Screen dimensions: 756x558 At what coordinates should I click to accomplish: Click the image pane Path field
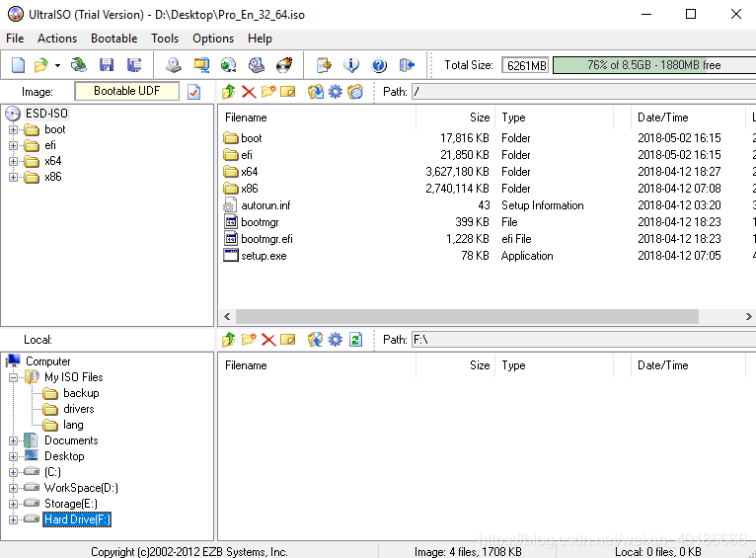584,92
